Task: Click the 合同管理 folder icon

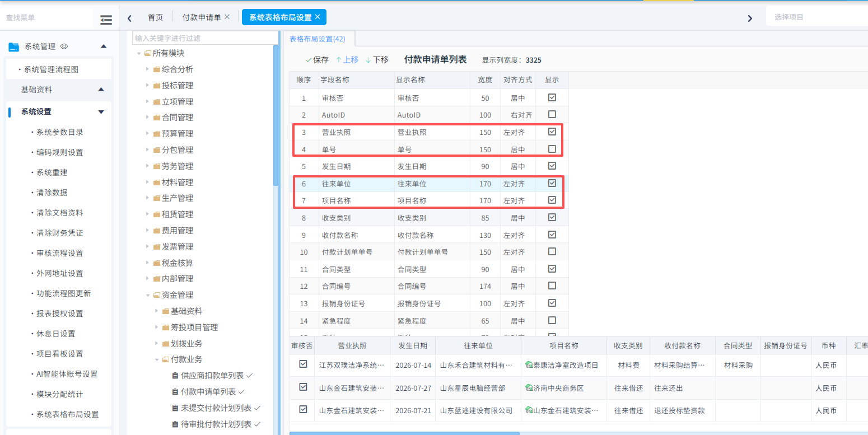Action: 157,118
